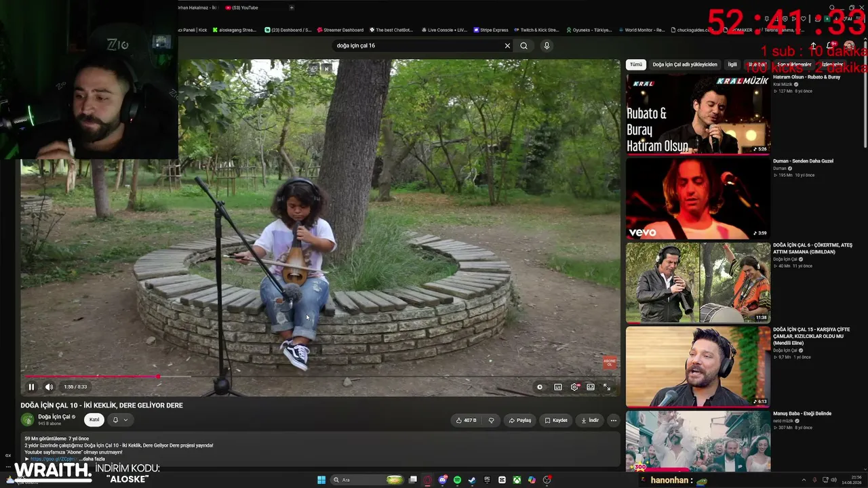Dislike the video with thumbs down
The image size is (868, 488).
tap(492, 420)
